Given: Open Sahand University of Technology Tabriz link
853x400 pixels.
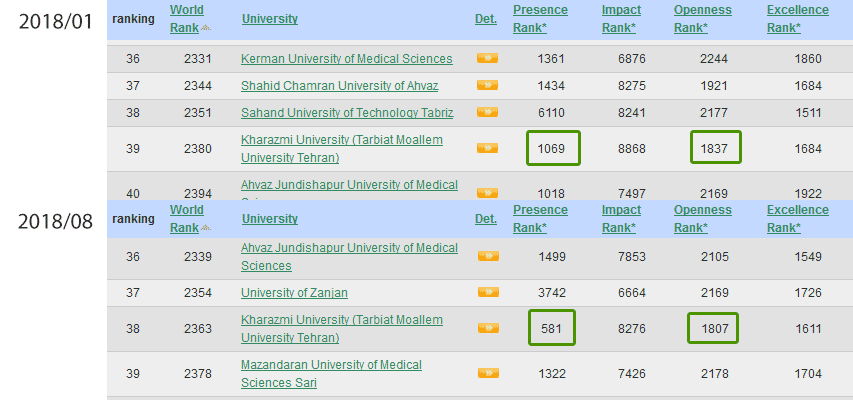Looking at the screenshot, I should (x=347, y=113).
